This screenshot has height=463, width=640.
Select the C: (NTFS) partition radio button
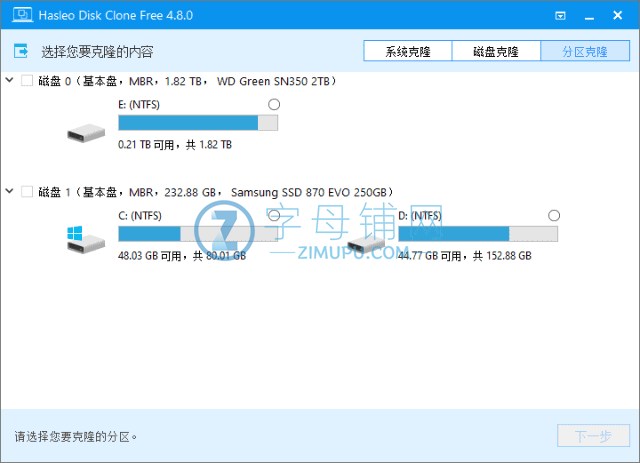(274, 216)
